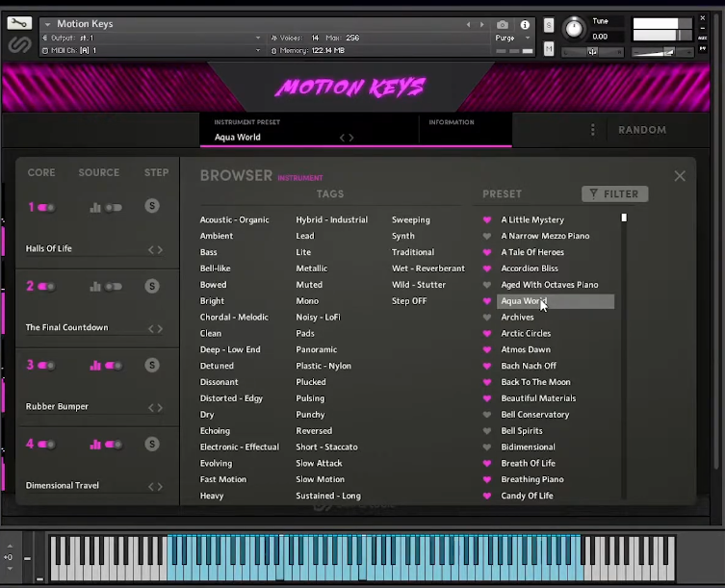The image size is (725, 588).
Task: Click the RANDOM button
Action: [x=642, y=130]
